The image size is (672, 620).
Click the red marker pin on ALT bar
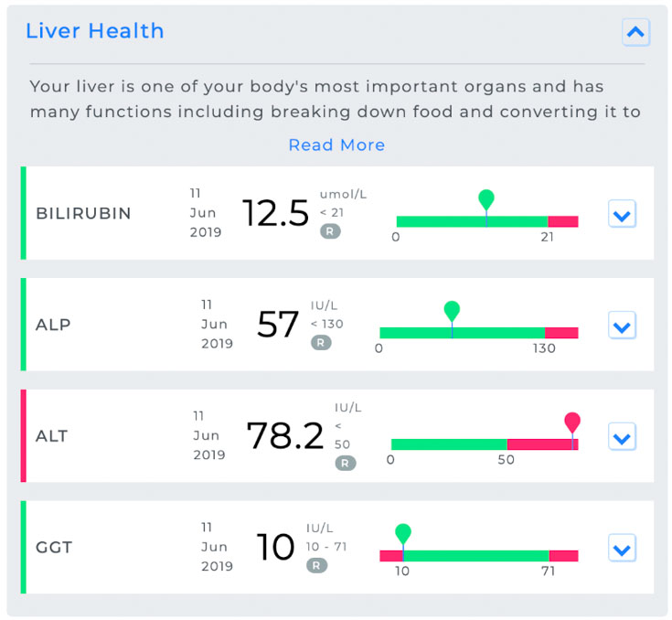coord(572,422)
